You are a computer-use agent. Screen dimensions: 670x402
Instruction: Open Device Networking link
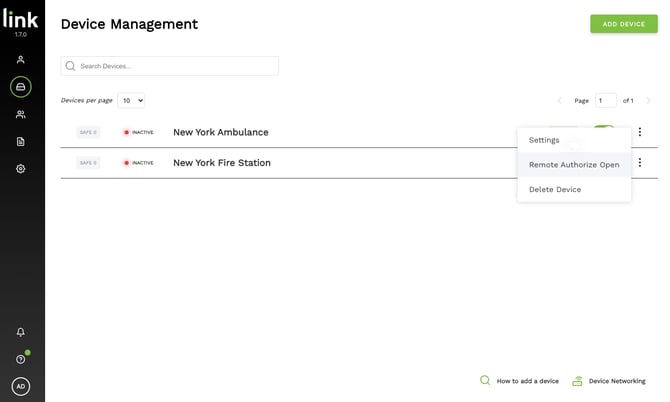tap(617, 381)
